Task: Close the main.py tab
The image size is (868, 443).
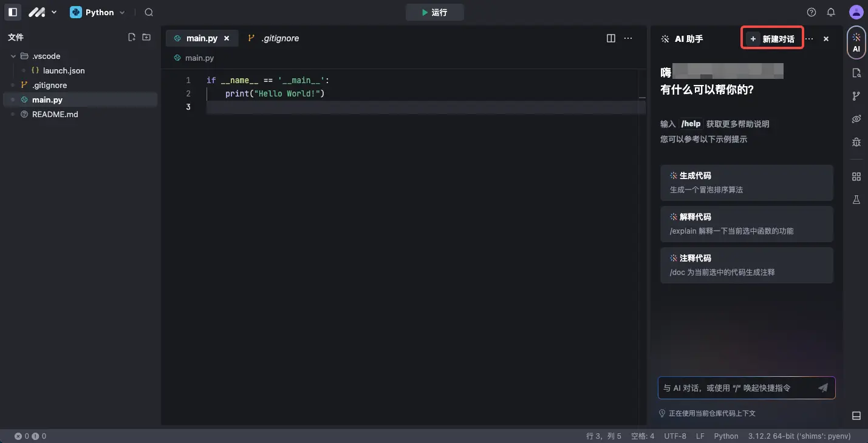Action: click(x=227, y=38)
